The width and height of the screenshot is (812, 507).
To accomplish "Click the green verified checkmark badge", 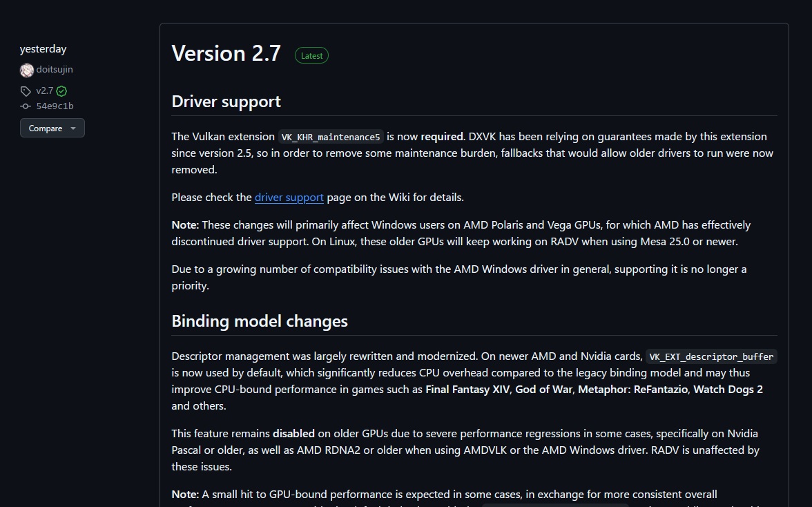I will [x=61, y=91].
